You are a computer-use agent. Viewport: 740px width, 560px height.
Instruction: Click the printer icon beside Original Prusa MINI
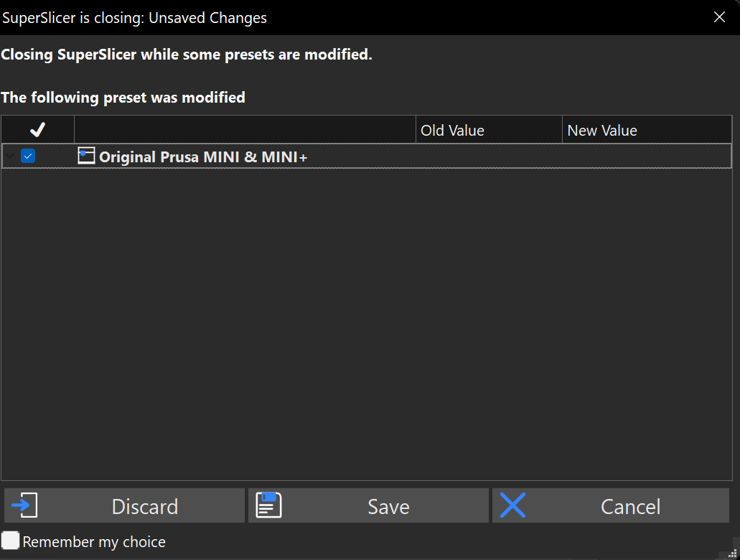86,156
